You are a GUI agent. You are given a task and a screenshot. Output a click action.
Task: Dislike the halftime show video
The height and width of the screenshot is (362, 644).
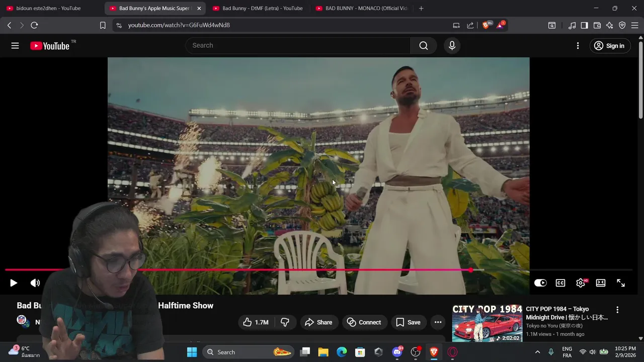[x=285, y=322]
